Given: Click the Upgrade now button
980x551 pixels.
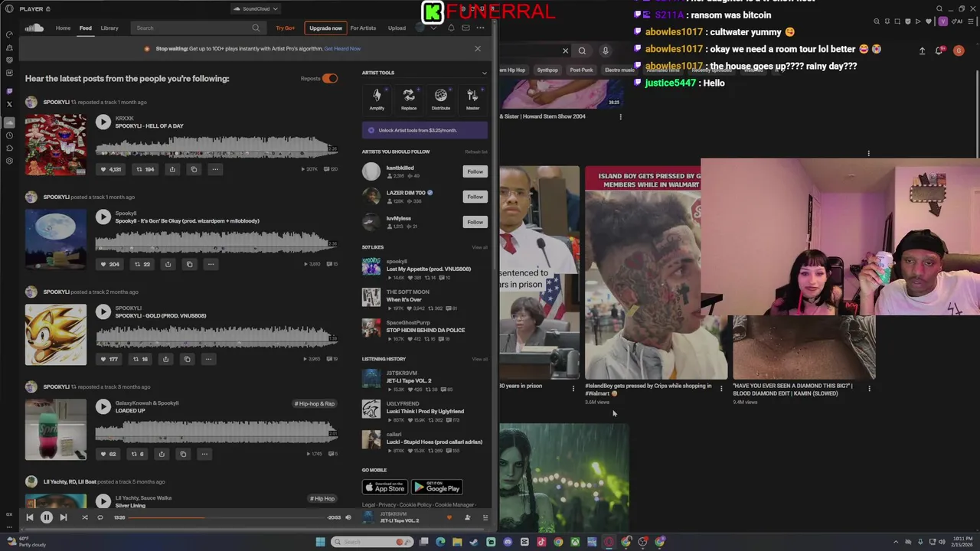Looking at the screenshot, I should tap(325, 28).
